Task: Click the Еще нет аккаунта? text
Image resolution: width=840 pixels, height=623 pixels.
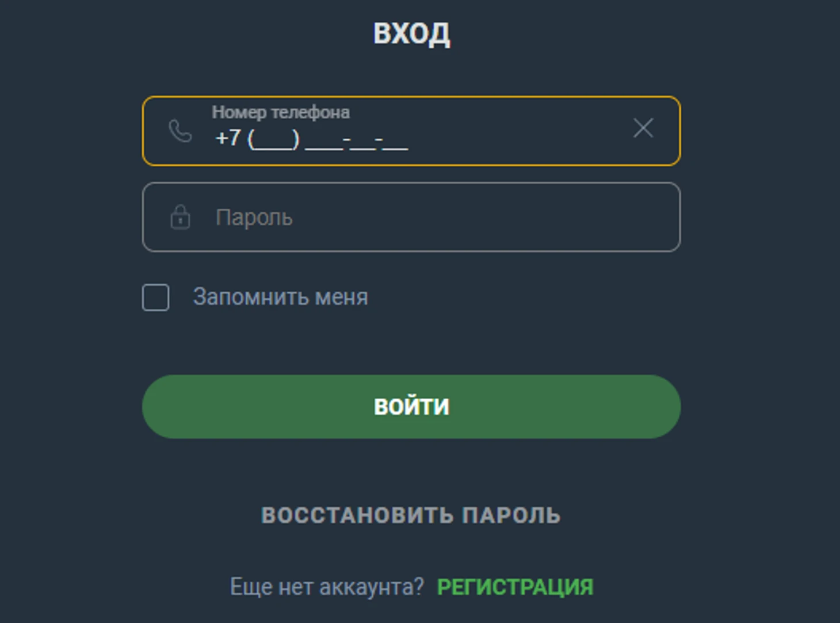Action: [326, 587]
